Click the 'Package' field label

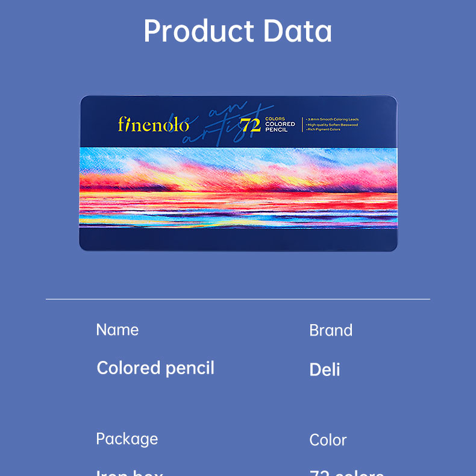(x=127, y=439)
